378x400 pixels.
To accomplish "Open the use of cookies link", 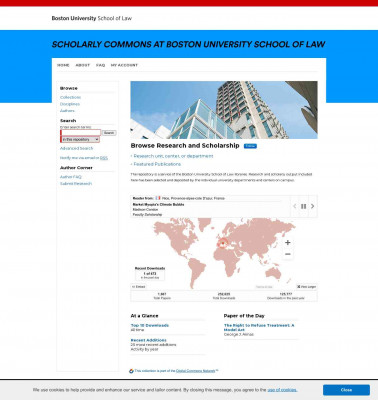I will point(282,390).
